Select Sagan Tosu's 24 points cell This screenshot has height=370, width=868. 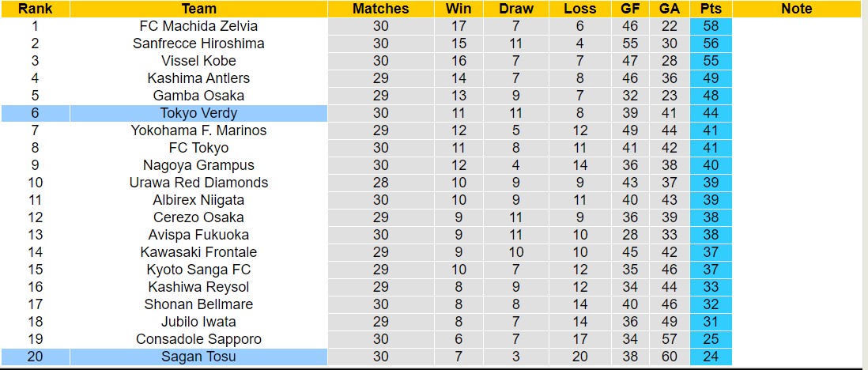(x=710, y=357)
